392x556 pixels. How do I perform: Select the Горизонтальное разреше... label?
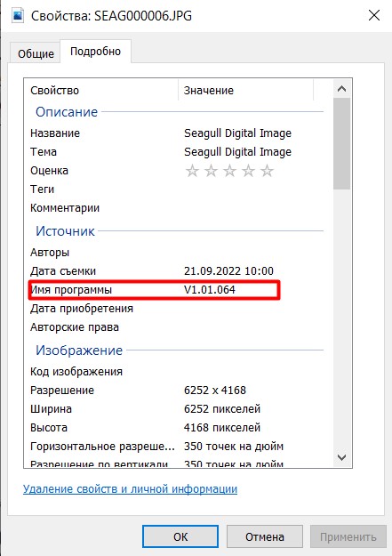102,447
